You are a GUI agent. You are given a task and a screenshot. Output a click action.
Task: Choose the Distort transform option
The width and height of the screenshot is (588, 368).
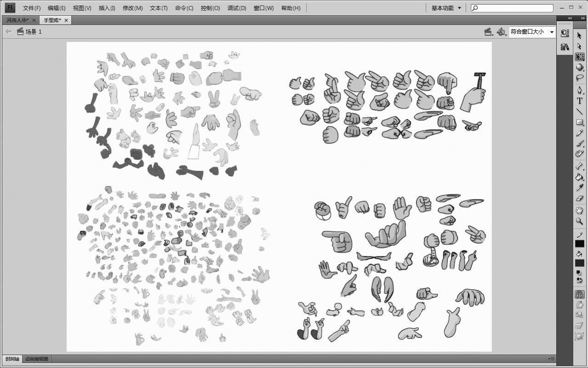point(579,326)
